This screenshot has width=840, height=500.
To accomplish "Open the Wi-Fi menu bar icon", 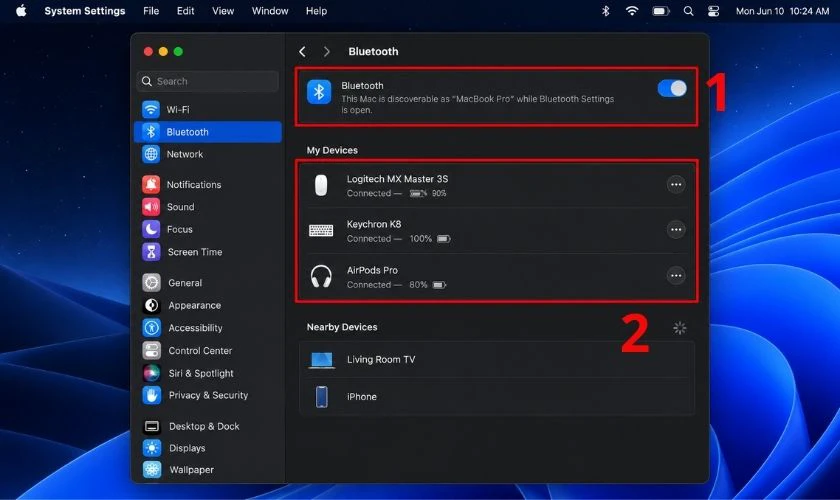I will 632,11.
